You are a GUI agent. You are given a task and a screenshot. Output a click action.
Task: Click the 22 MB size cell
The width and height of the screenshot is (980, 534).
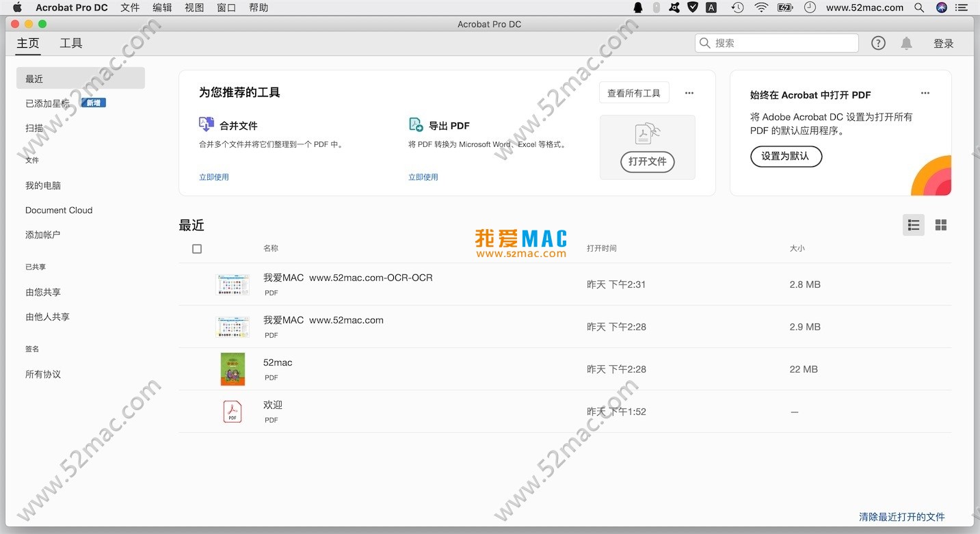(804, 369)
